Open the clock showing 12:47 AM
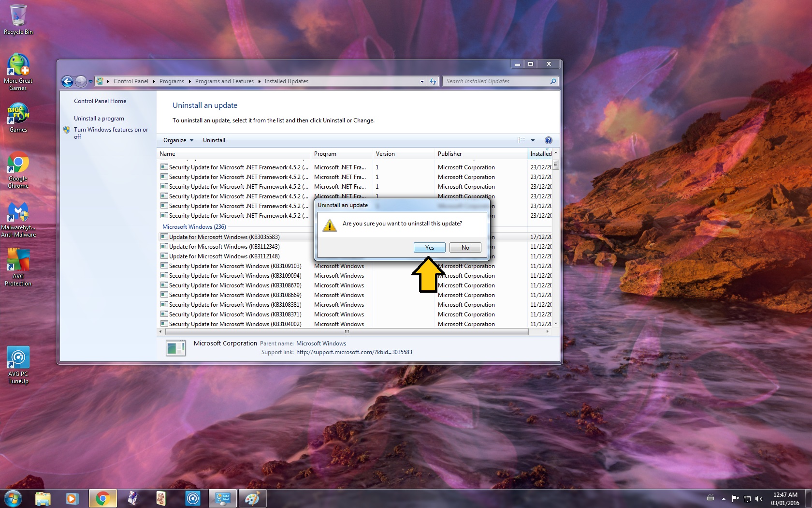This screenshot has width=812, height=508. (x=785, y=499)
